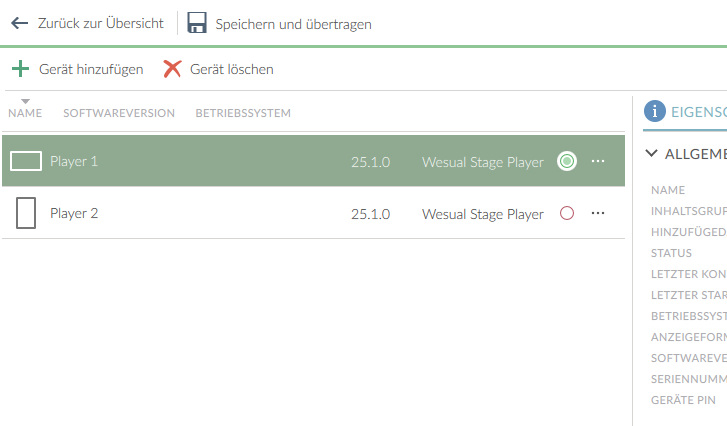The height and width of the screenshot is (426, 727).
Task: Click the green plus add device icon
Action: [20, 69]
